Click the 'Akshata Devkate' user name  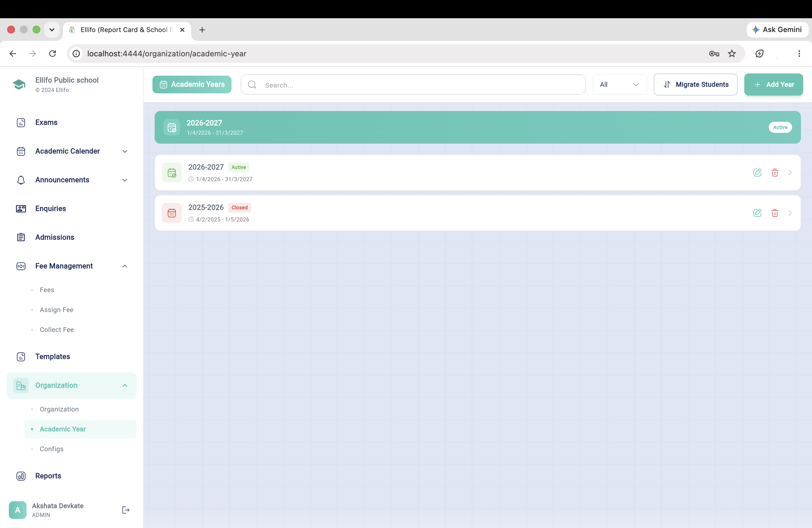pos(58,506)
